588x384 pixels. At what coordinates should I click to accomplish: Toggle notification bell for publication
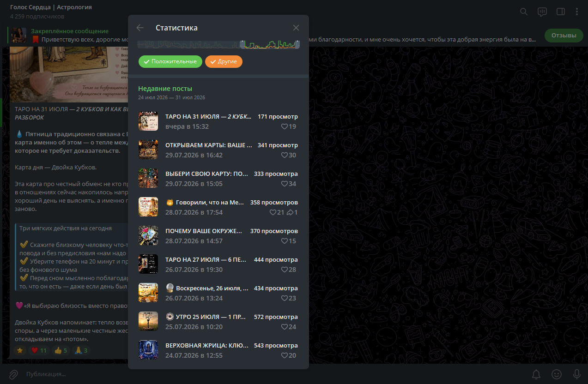tap(536, 374)
